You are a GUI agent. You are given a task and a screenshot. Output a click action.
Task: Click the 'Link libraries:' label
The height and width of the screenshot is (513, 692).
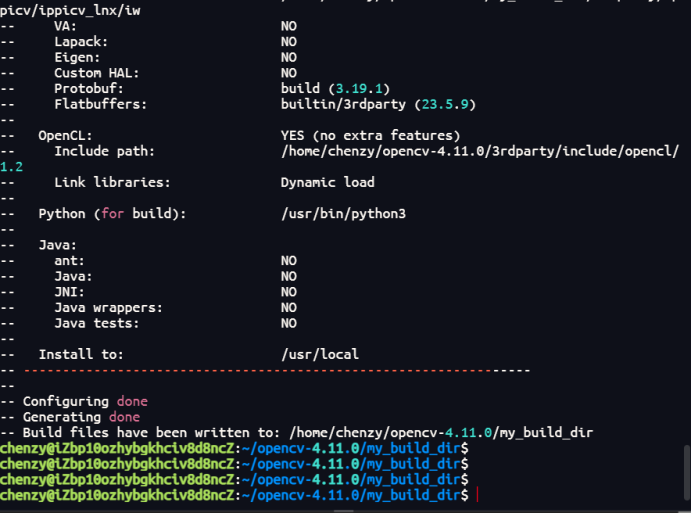[112, 182]
